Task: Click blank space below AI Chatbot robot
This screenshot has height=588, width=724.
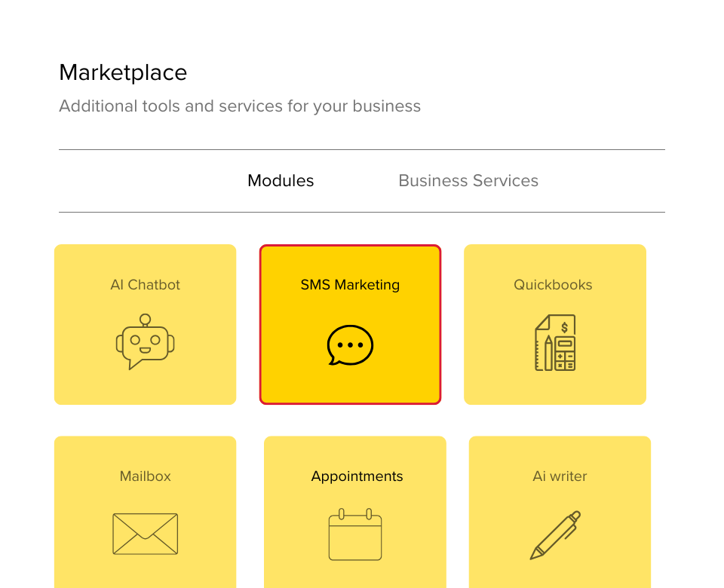Action: click(x=145, y=387)
